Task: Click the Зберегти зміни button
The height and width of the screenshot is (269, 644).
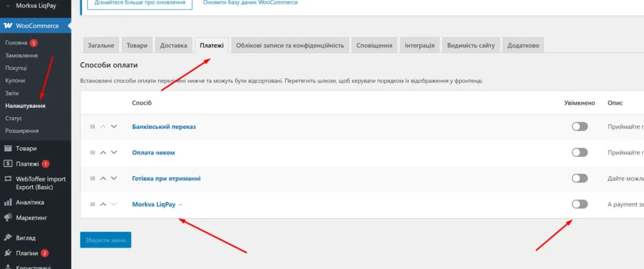Action: (106, 240)
